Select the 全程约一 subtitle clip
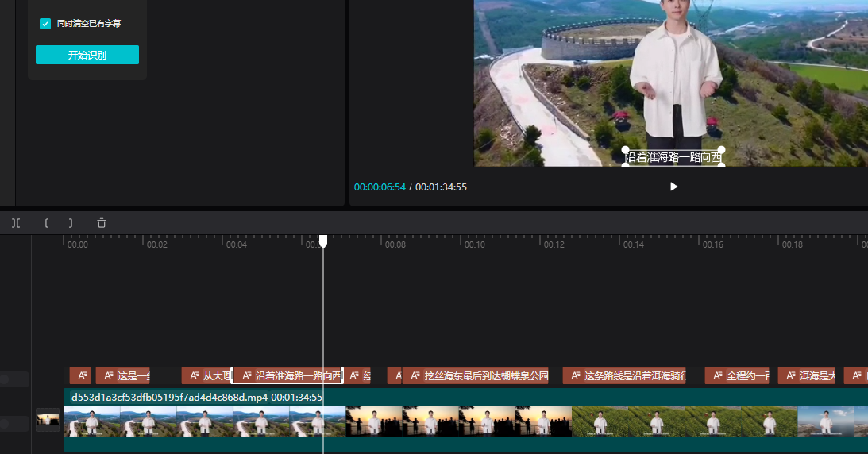The width and height of the screenshot is (868, 454). click(737, 376)
